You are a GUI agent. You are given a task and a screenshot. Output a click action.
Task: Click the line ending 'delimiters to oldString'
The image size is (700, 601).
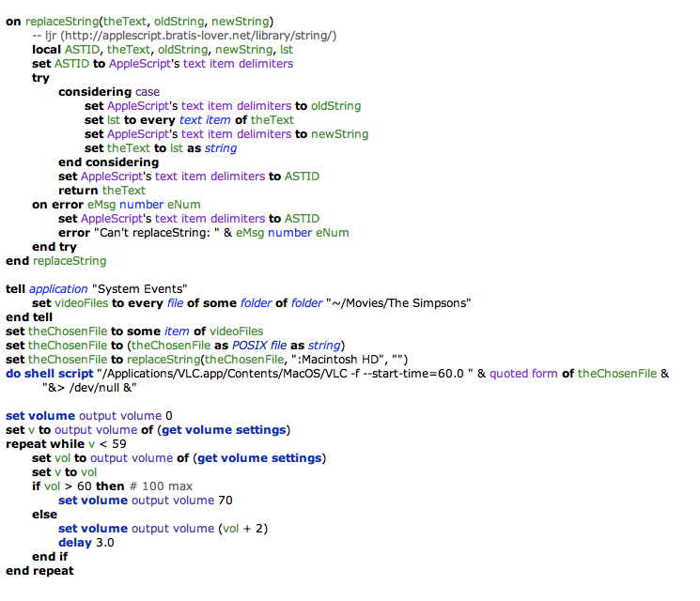click(x=223, y=106)
